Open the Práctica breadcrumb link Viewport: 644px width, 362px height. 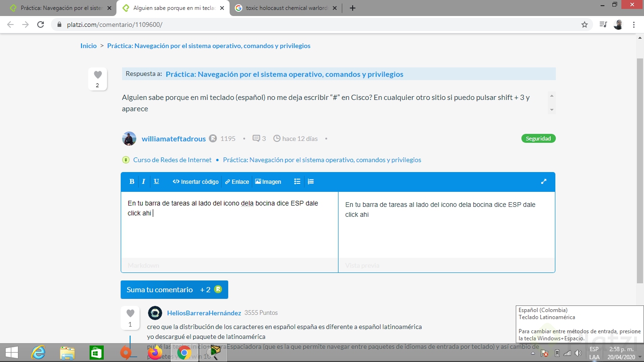click(209, 46)
